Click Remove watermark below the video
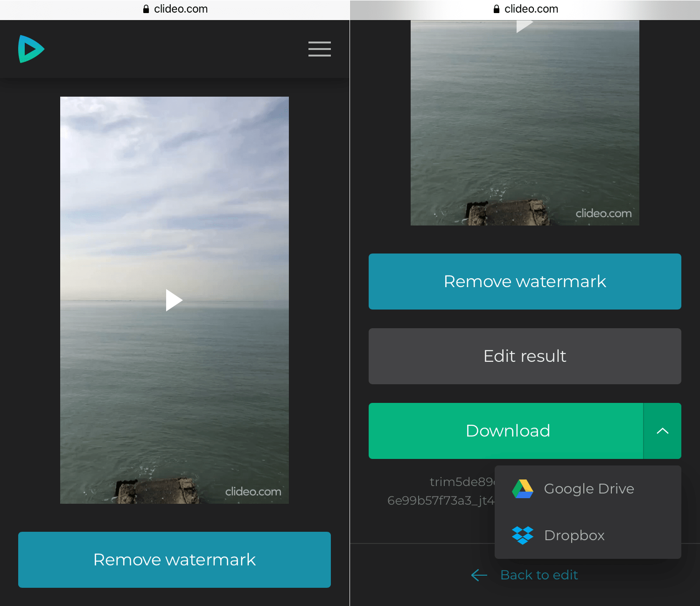Image resolution: width=700 pixels, height=606 pixels. click(x=174, y=560)
